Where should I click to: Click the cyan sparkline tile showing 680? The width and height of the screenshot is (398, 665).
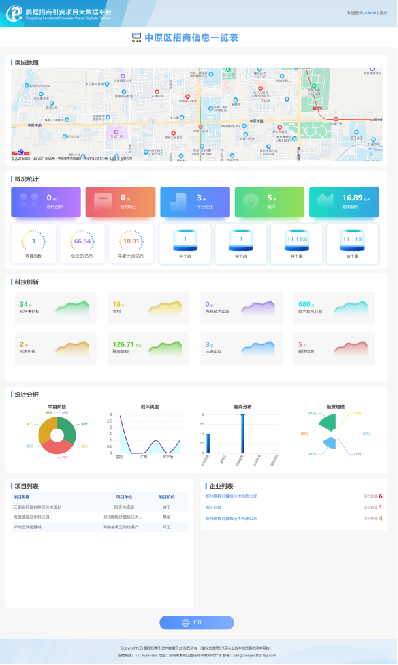[x=334, y=308]
